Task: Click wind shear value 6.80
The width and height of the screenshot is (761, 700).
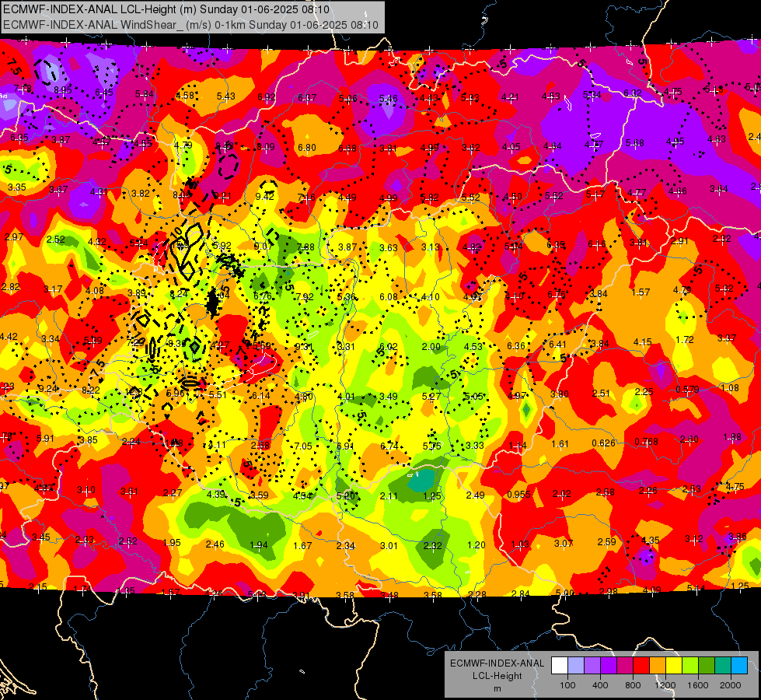Action: point(307,147)
